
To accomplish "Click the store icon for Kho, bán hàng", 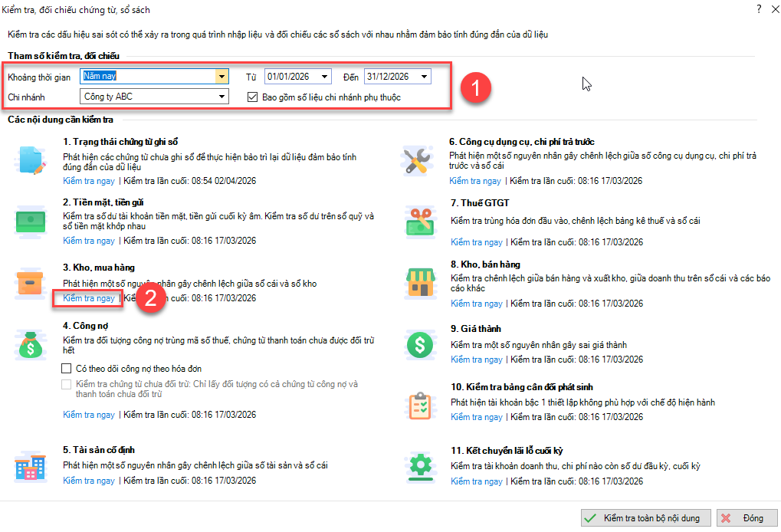I will 421,282.
